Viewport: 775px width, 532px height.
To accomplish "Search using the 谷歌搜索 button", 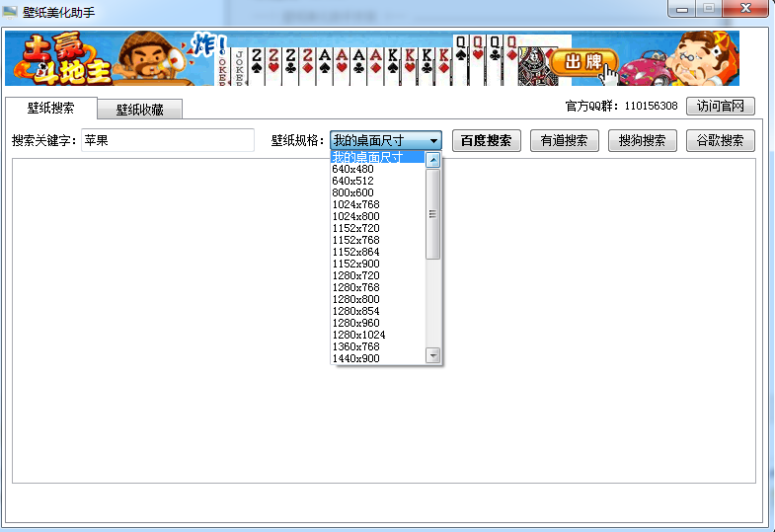I will (720, 141).
